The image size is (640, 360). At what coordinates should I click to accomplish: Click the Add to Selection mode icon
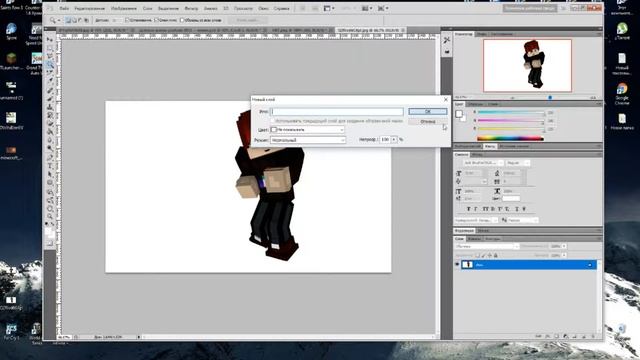click(74, 20)
